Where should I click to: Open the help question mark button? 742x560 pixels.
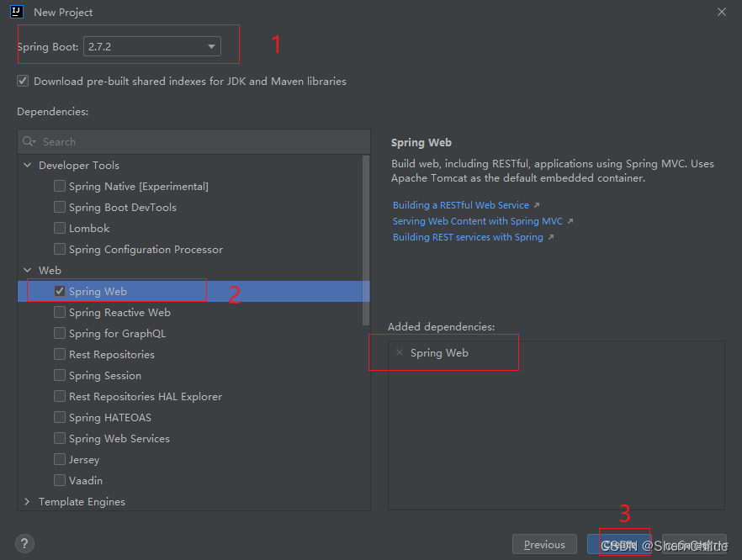(24, 543)
